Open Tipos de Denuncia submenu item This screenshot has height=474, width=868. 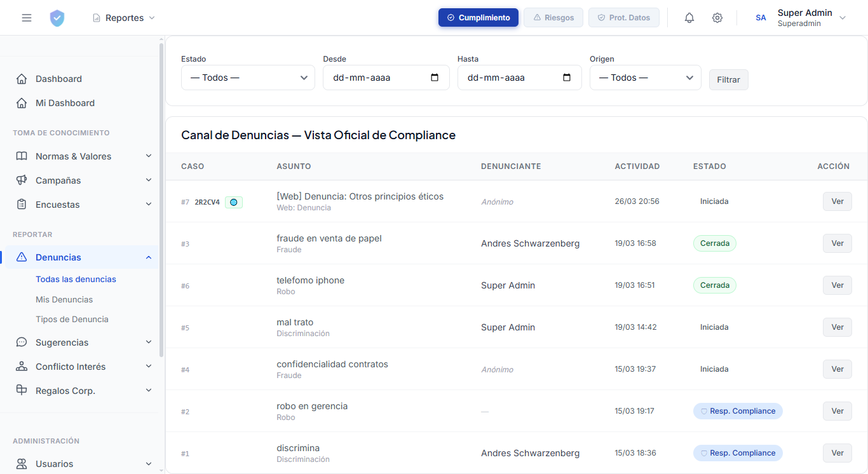click(x=72, y=319)
